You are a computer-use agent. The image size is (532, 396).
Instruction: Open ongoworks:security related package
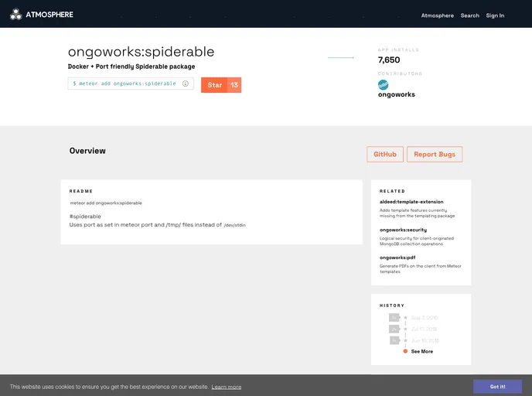pos(403,230)
